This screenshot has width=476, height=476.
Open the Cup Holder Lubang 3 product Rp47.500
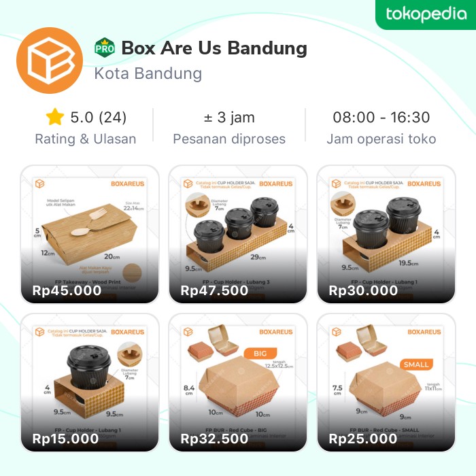pyautogui.click(x=238, y=234)
